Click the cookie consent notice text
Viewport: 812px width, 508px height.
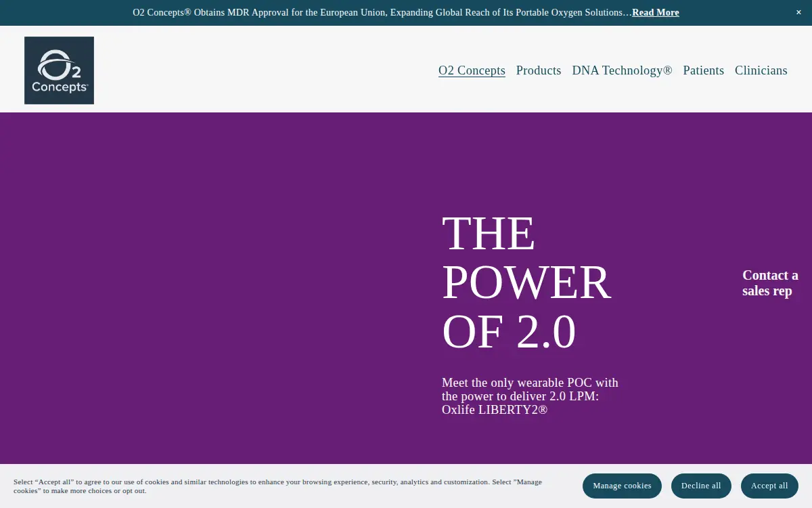click(278, 486)
